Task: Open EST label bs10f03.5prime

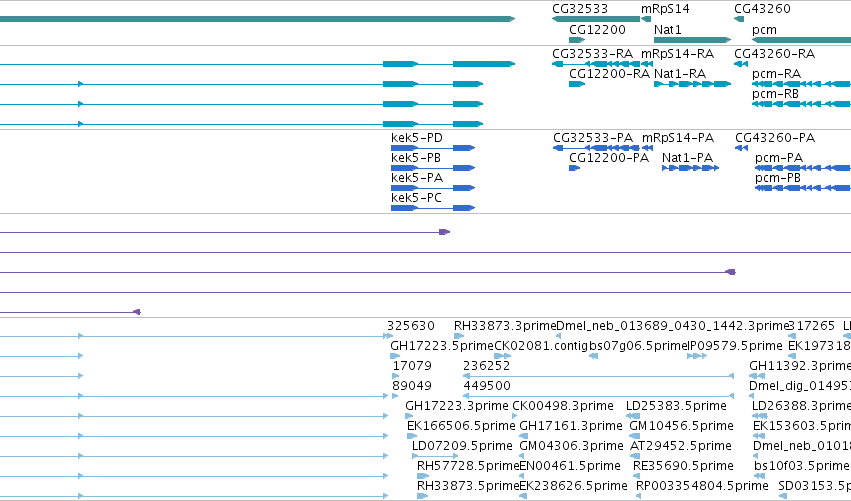Action: pos(801,467)
